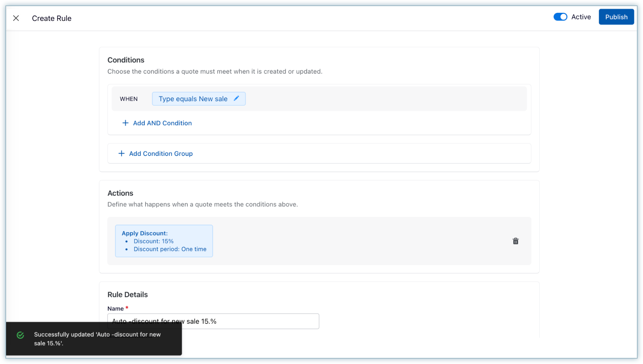Click the WHEN label in the condition row
This screenshot has width=643, height=364.
click(x=129, y=99)
